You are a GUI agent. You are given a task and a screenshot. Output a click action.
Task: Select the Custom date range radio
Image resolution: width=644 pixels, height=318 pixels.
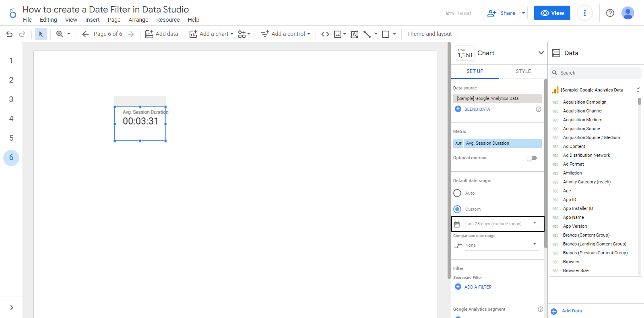(x=457, y=209)
